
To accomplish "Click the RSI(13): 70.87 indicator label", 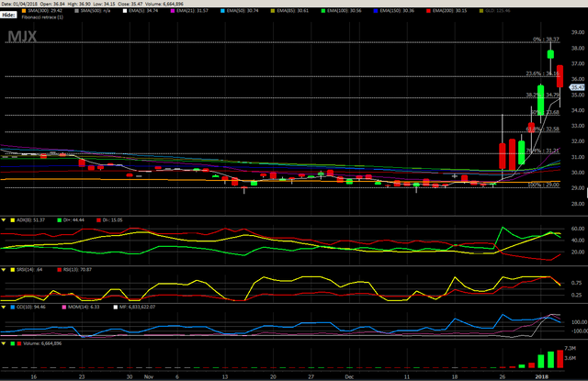I will point(77,270).
